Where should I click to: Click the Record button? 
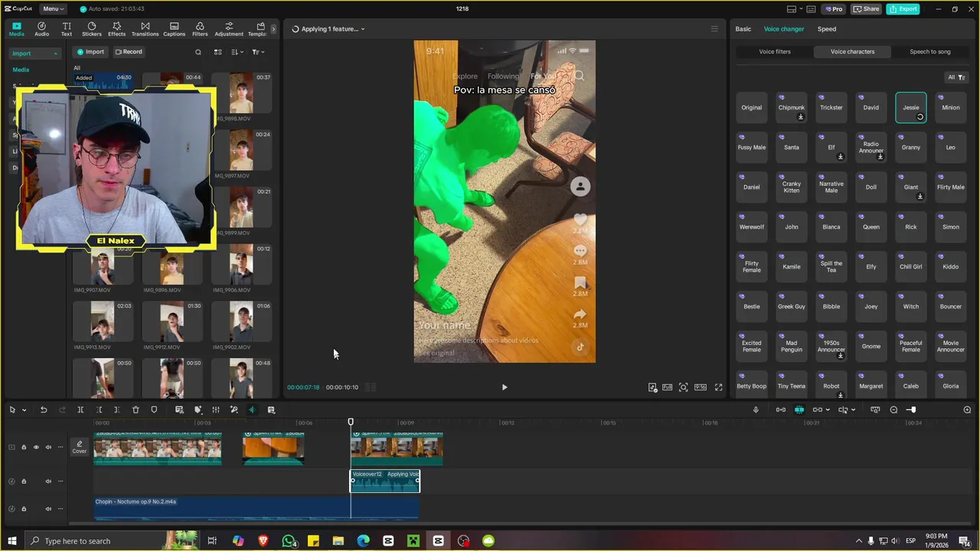[129, 52]
